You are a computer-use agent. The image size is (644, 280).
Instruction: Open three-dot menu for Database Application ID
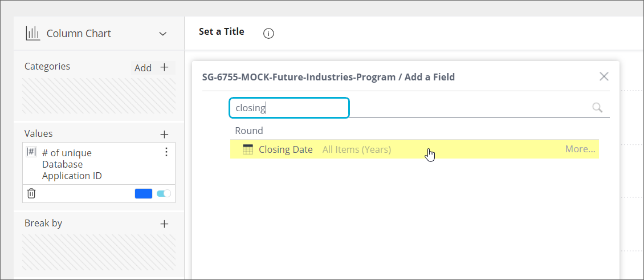166,152
